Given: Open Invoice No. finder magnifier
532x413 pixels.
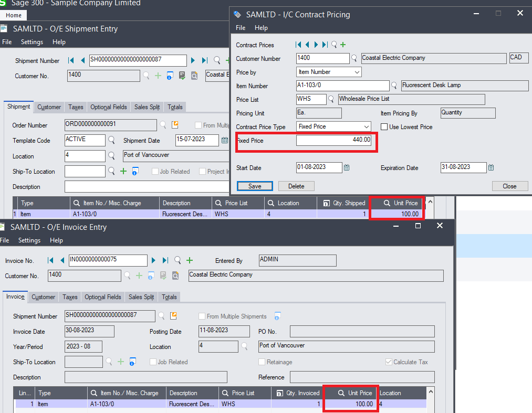Looking at the screenshot, I should (x=178, y=260).
